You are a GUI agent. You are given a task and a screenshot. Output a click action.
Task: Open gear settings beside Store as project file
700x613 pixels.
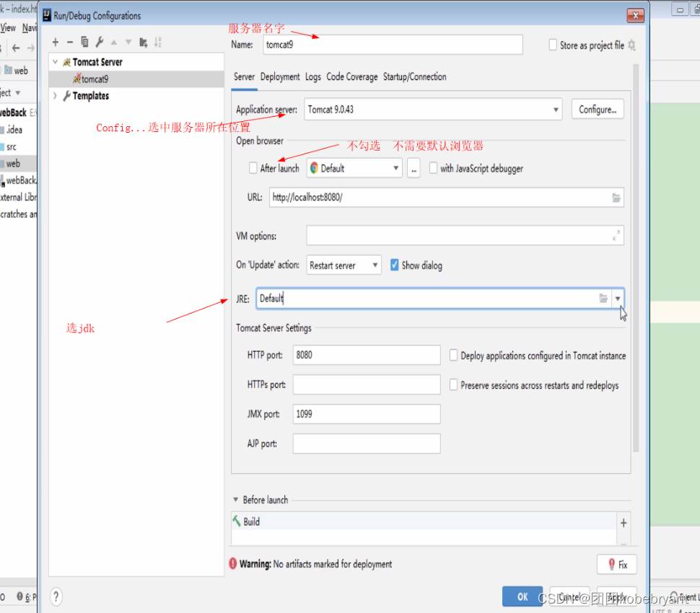click(631, 45)
